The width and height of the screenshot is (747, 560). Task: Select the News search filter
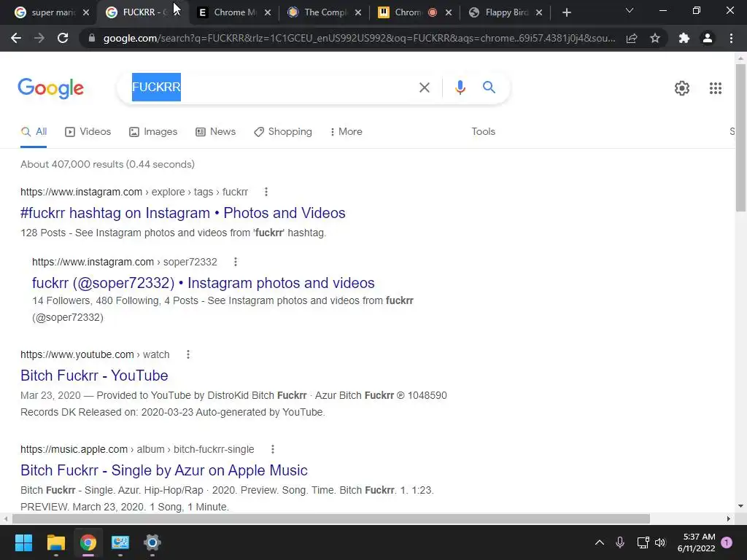(x=215, y=131)
